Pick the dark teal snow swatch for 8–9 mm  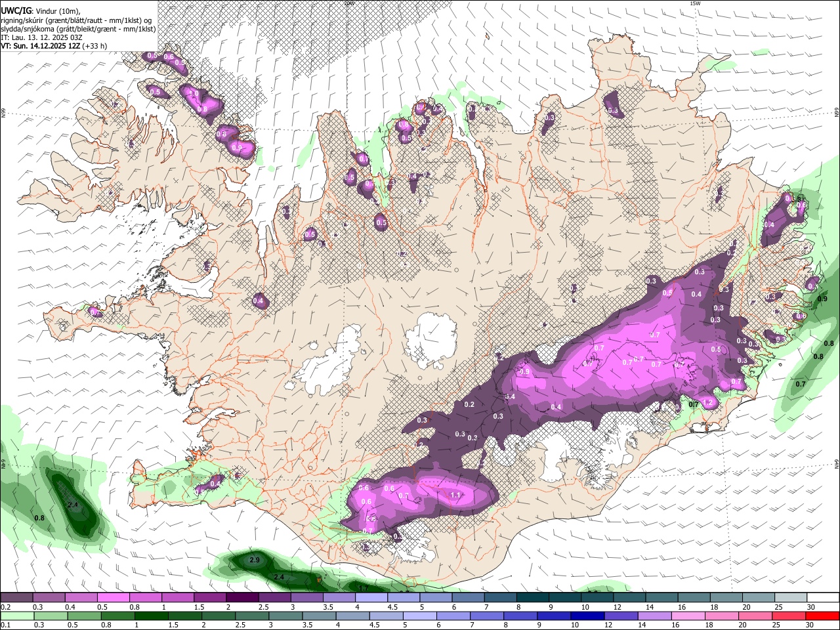tap(532, 597)
